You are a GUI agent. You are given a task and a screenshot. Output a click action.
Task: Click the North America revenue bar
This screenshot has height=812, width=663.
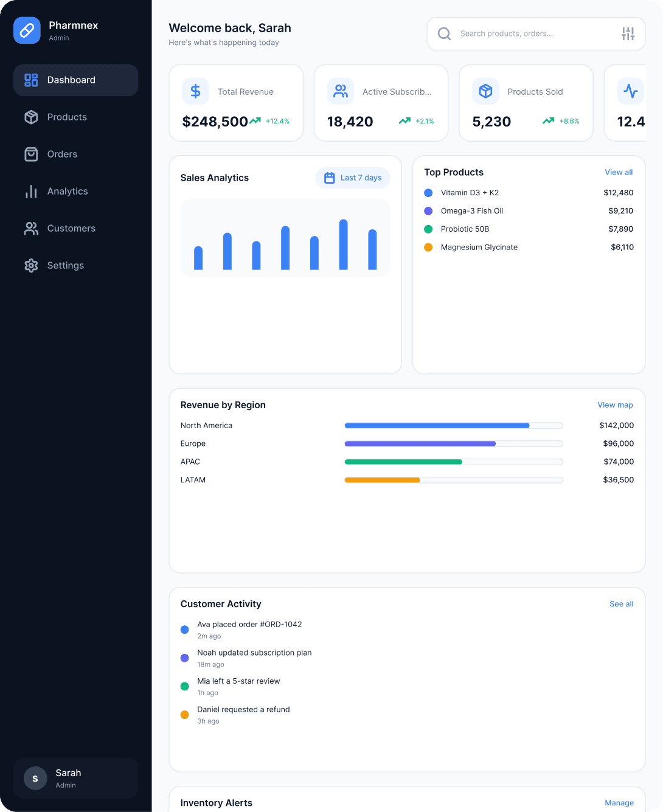(454, 425)
